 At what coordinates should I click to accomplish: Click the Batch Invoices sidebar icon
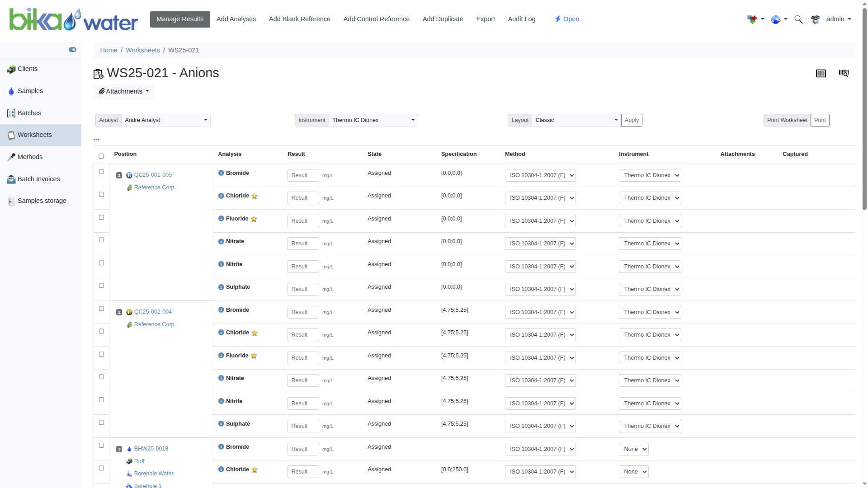click(11, 179)
